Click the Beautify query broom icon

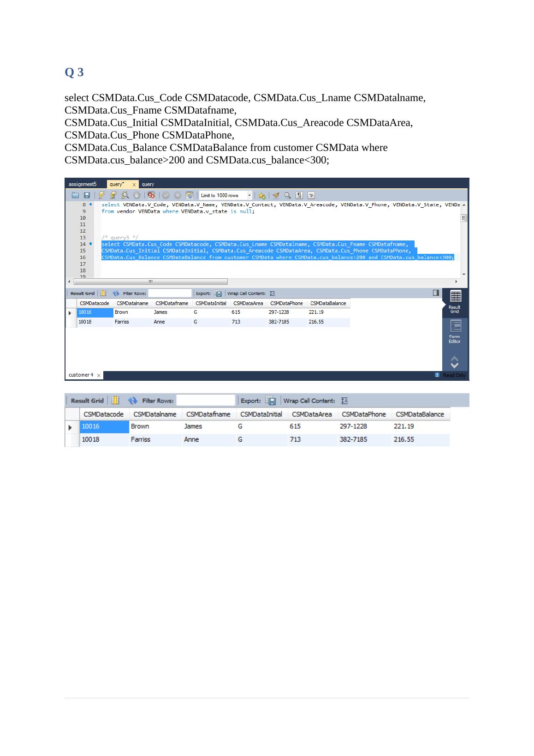coord(276,195)
